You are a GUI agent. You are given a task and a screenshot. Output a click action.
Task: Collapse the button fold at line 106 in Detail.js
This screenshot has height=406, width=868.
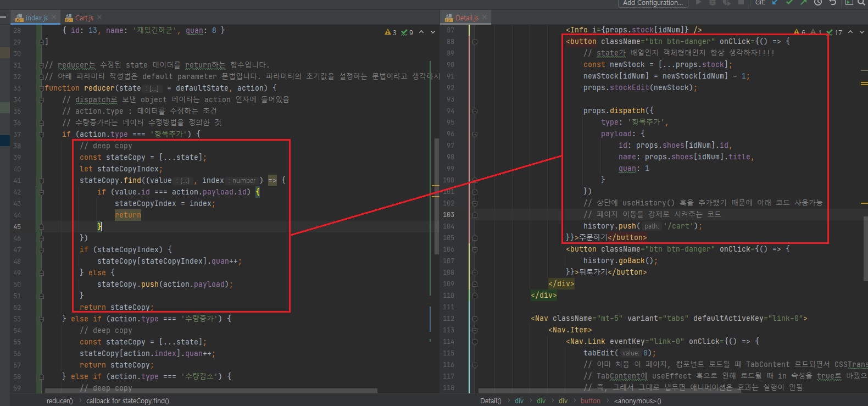coord(475,249)
